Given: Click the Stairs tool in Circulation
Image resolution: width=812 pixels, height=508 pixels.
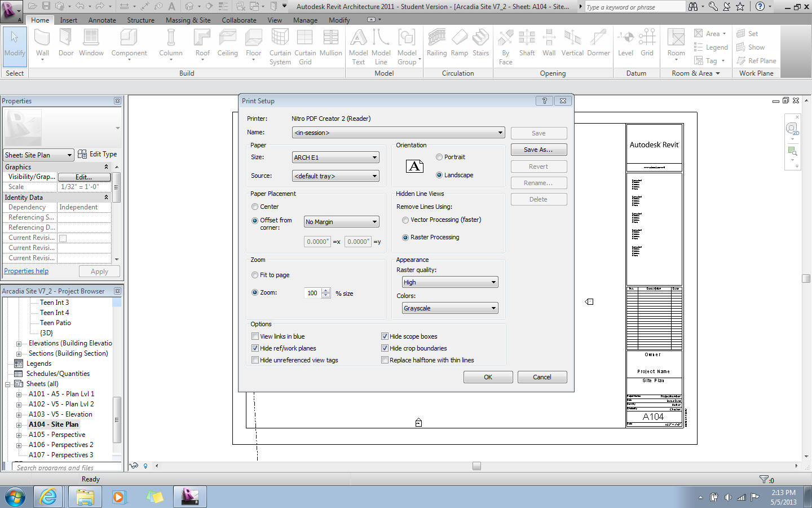Looking at the screenshot, I should click(x=480, y=46).
